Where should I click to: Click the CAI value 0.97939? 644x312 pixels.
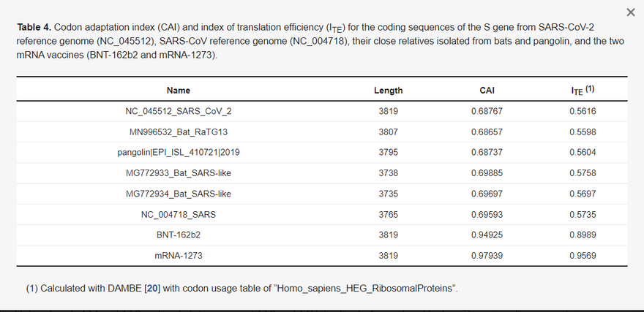point(487,256)
